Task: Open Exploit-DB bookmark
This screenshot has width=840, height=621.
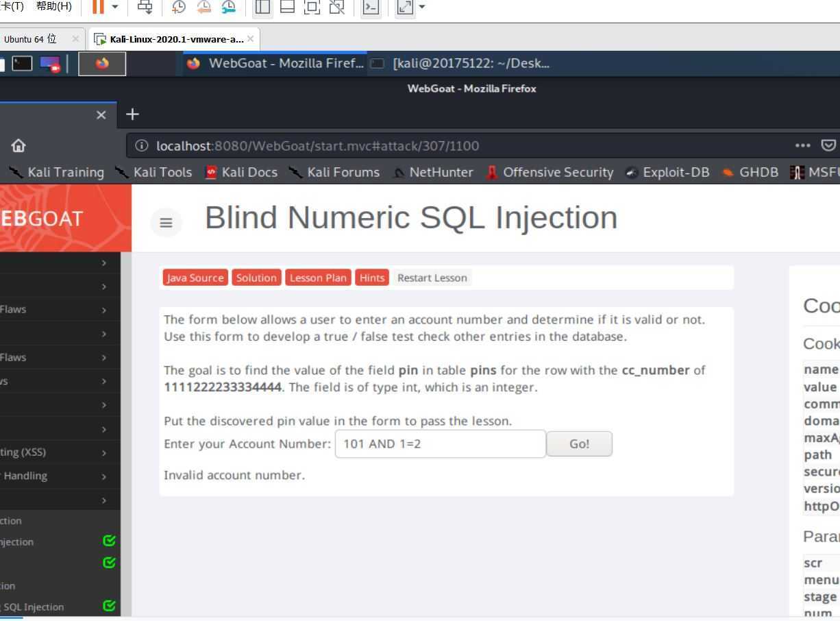Action: tap(667, 172)
